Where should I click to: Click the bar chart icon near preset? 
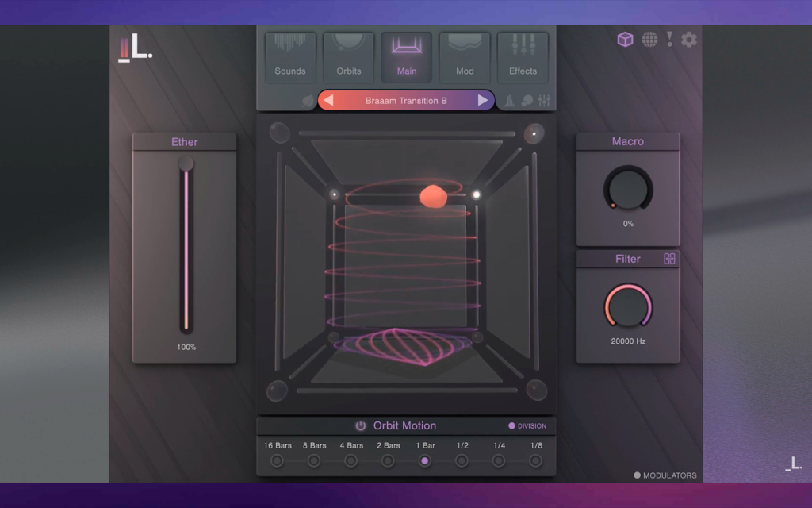pos(510,101)
